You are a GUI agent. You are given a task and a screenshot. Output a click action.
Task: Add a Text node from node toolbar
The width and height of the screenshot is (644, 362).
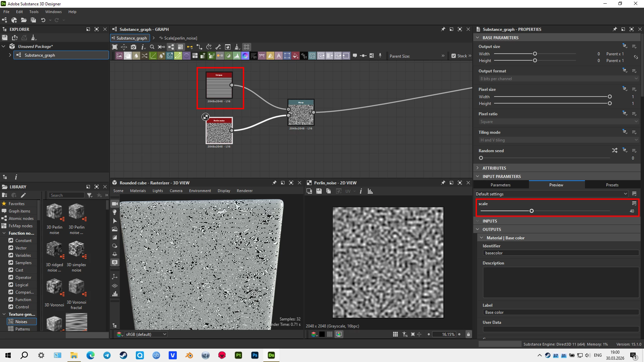click(x=279, y=56)
